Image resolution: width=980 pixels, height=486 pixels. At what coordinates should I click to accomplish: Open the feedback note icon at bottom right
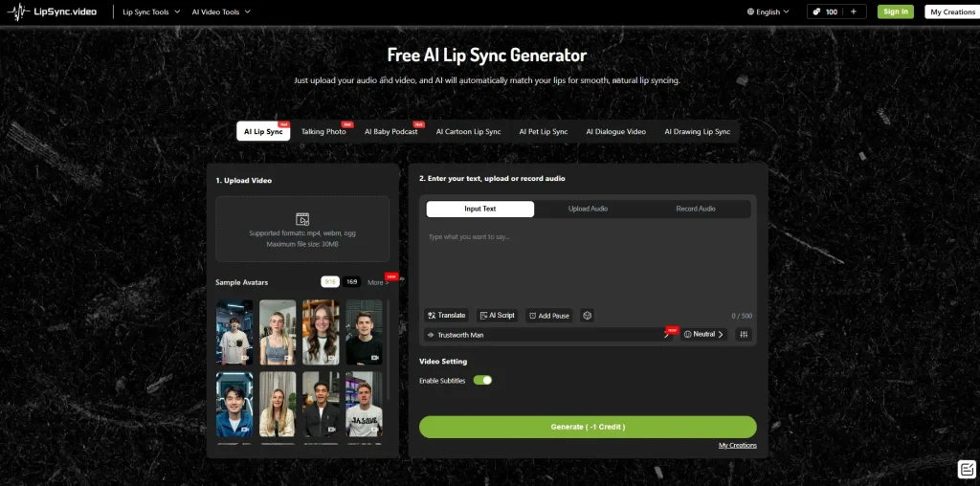coord(967,469)
